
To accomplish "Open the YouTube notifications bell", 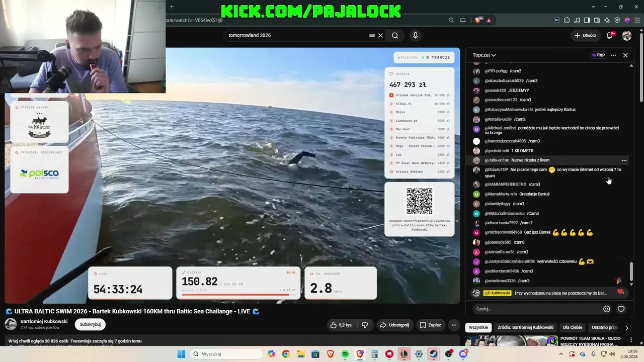I will tap(610, 35).
